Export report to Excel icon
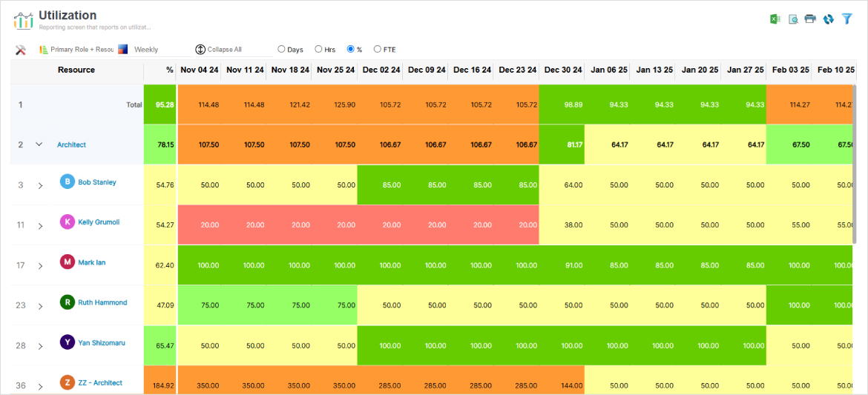 (775, 19)
